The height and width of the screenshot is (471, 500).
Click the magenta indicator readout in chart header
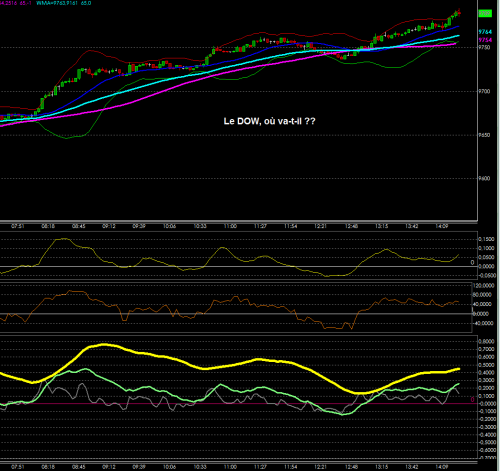pos(15,3)
